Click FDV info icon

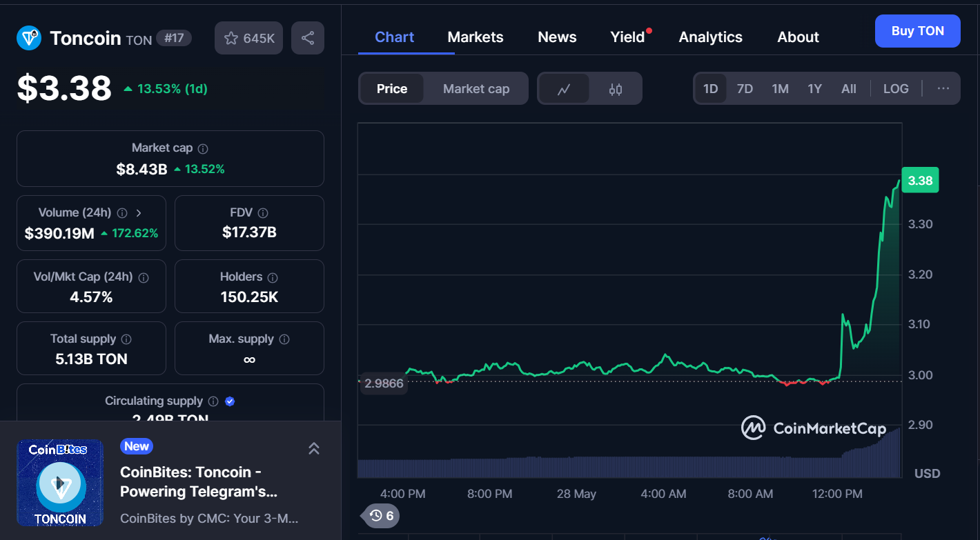point(263,213)
